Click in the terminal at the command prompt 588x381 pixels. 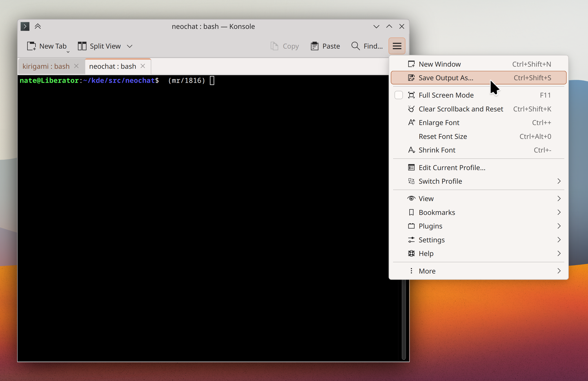(x=212, y=81)
